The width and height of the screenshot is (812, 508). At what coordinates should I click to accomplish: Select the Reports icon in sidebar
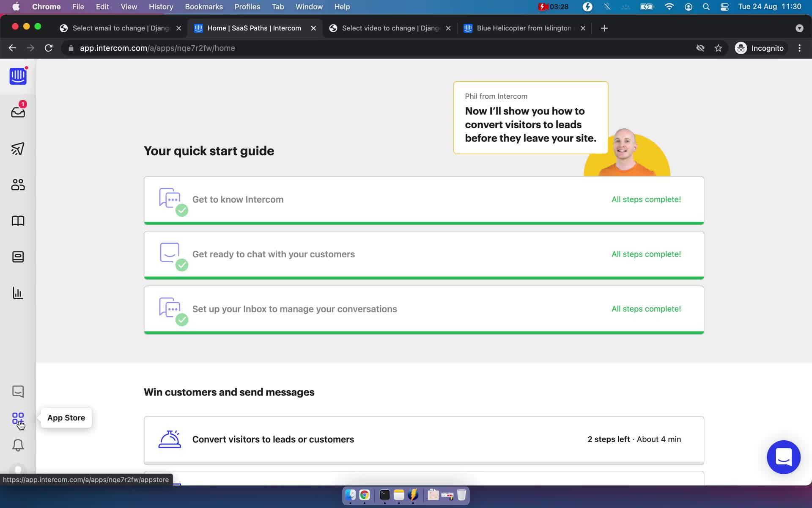point(18,293)
